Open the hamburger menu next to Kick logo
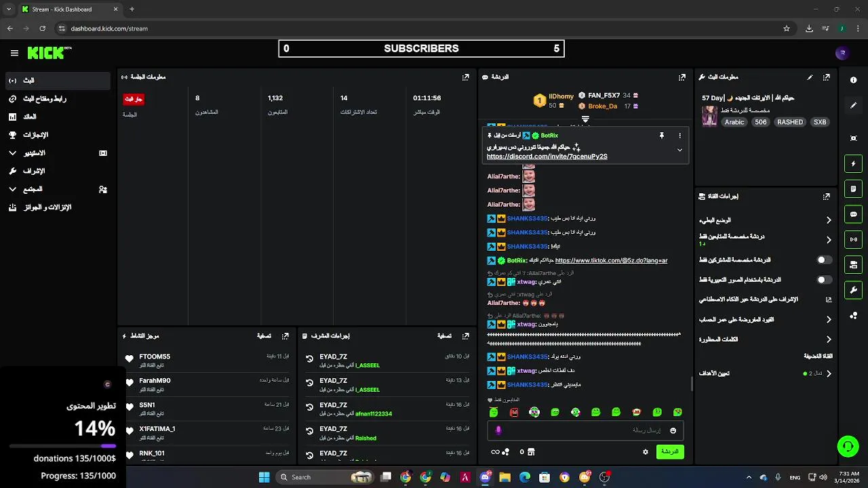 tap(14, 53)
